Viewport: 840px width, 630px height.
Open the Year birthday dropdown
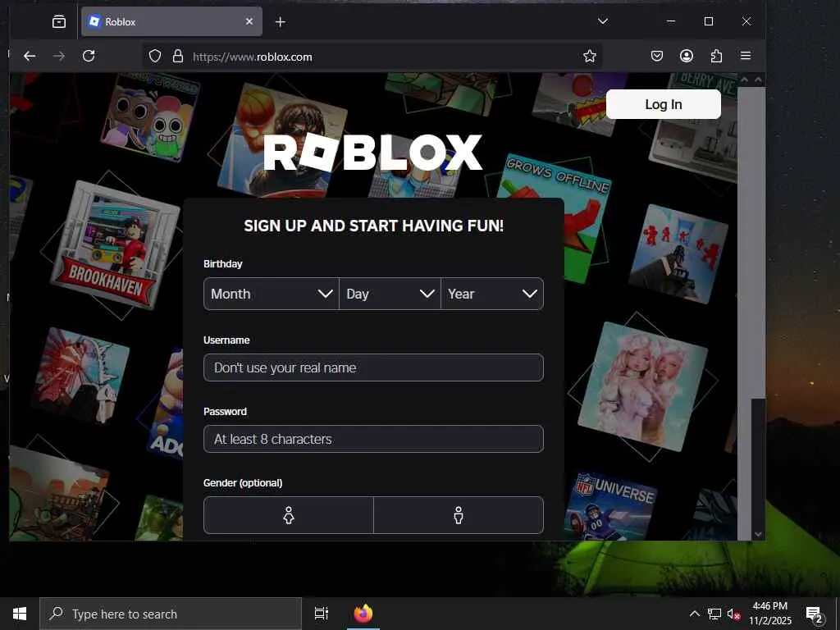pos(492,294)
